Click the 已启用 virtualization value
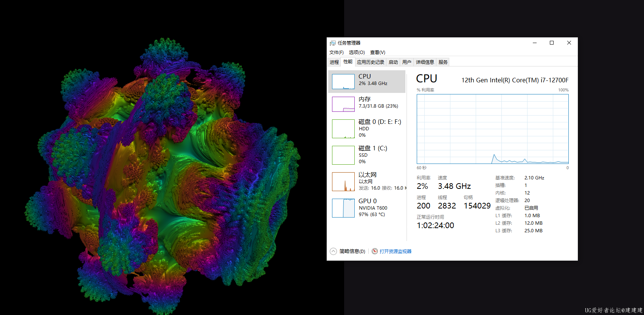 click(531, 208)
